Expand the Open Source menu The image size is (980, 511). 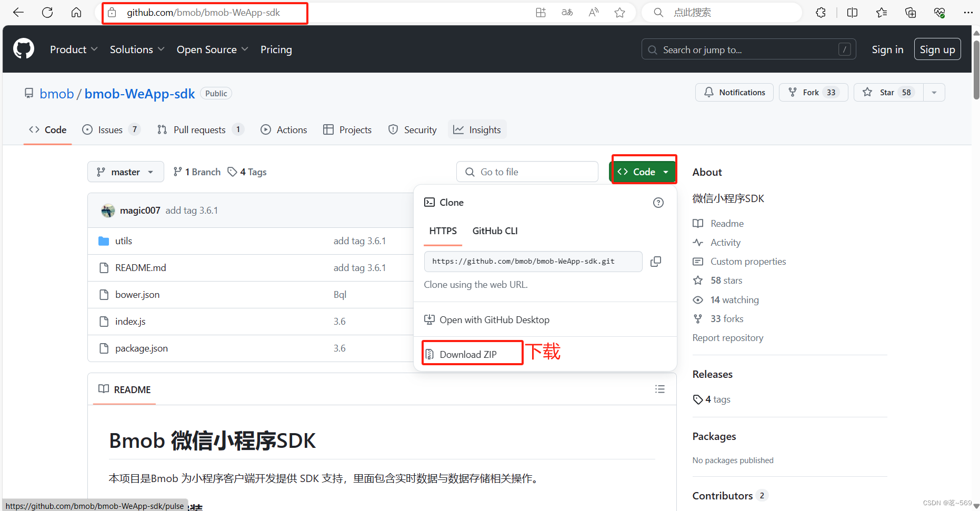[212, 49]
